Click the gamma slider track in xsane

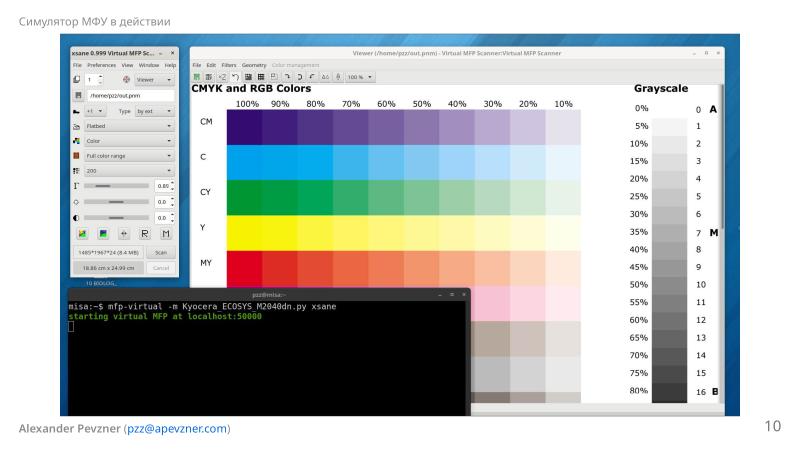(x=116, y=186)
